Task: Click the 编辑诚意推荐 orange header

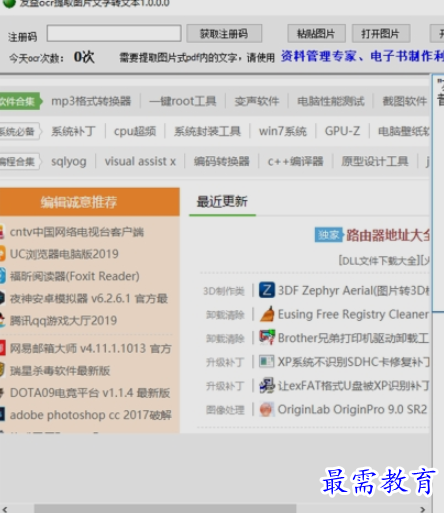Action: [x=90, y=202]
